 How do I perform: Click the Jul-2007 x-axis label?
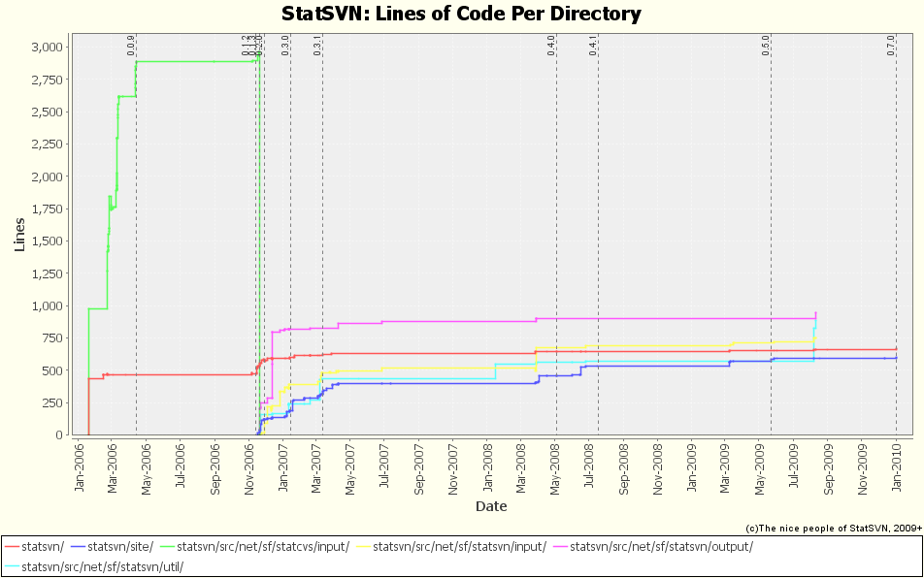click(384, 466)
